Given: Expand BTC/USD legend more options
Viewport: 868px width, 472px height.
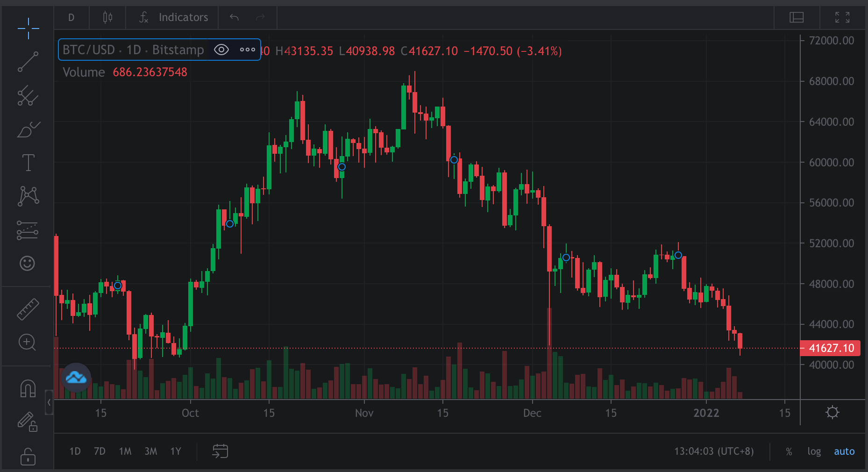Looking at the screenshot, I should pos(247,50).
